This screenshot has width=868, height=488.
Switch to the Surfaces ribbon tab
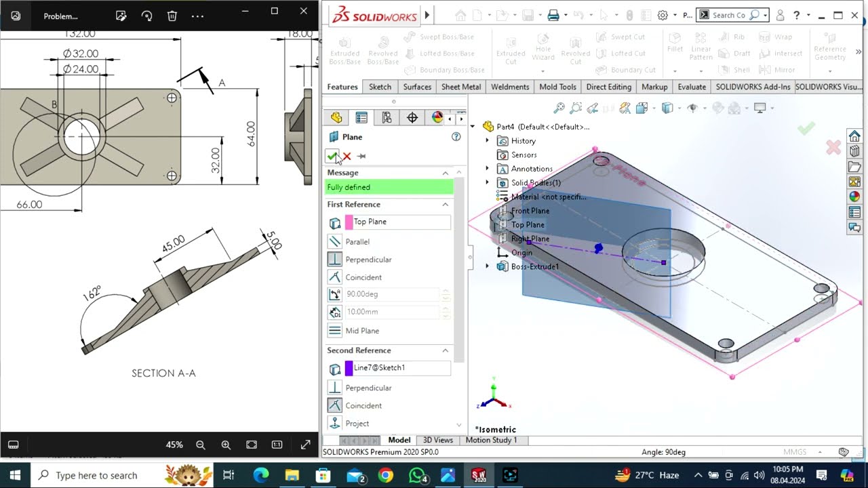click(x=417, y=87)
